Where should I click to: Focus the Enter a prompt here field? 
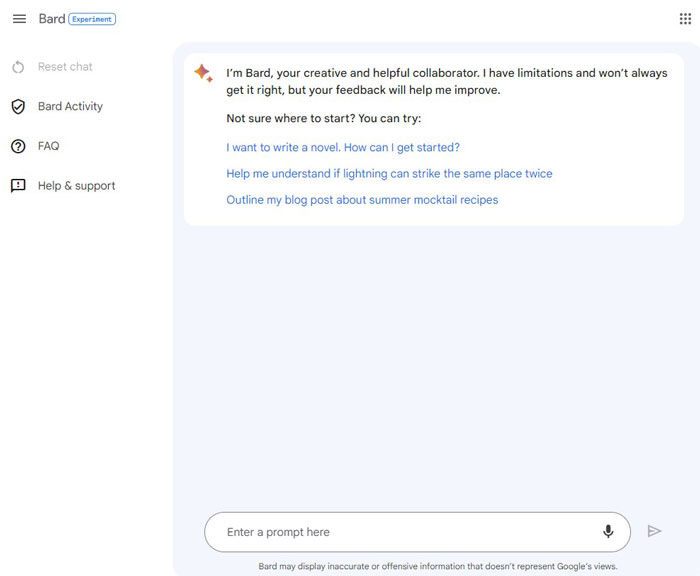point(417,532)
